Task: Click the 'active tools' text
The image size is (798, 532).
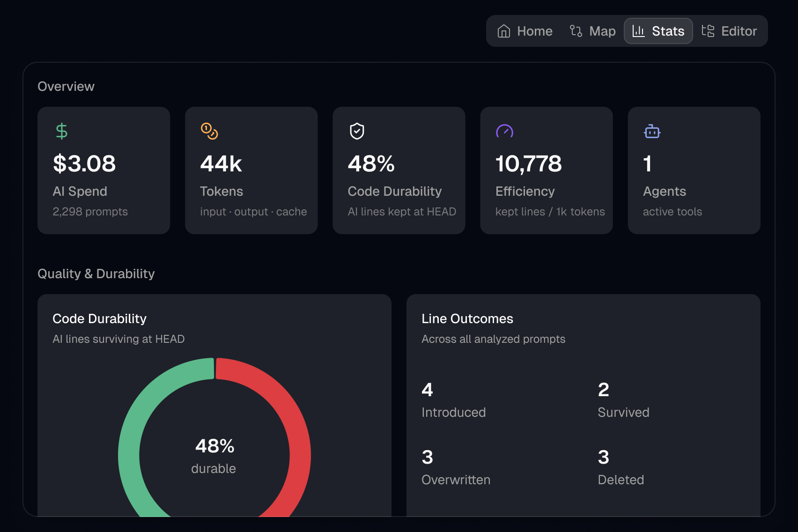Action: (x=672, y=212)
